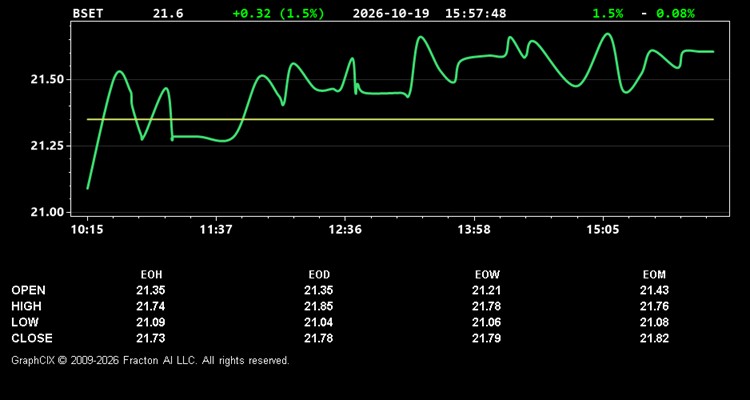Click the EOD column header
Image resolution: width=750 pixels, height=400 pixels.
[x=319, y=275]
